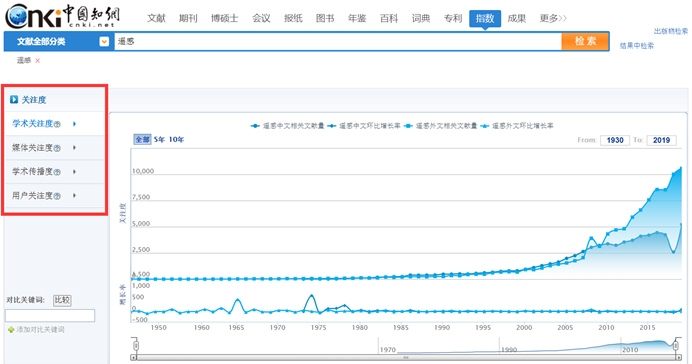692x364 pixels.
Task: Click left arrow of timeline scrollbar
Action: coord(133,358)
